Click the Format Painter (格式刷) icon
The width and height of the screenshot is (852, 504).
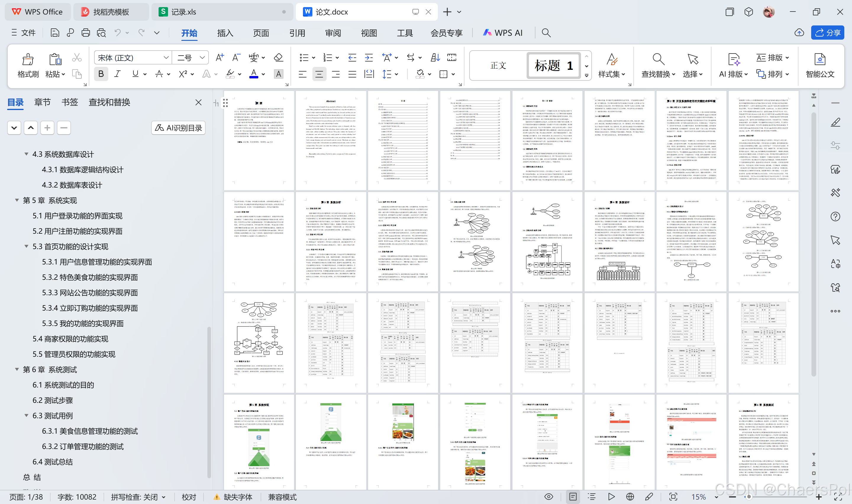(x=28, y=59)
